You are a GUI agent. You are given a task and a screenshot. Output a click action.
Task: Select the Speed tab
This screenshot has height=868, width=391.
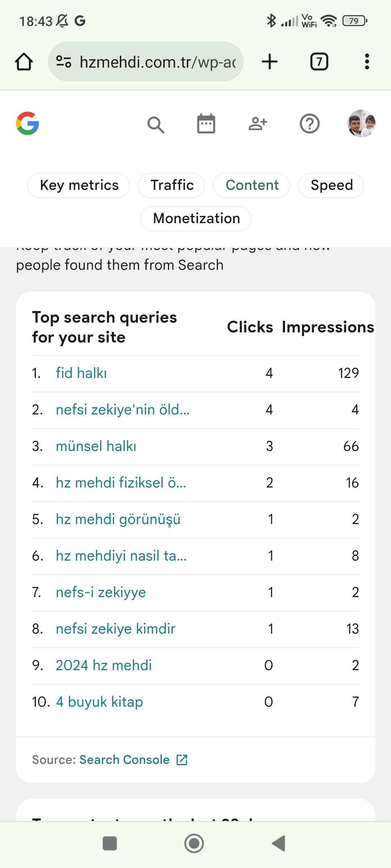click(331, 186)
